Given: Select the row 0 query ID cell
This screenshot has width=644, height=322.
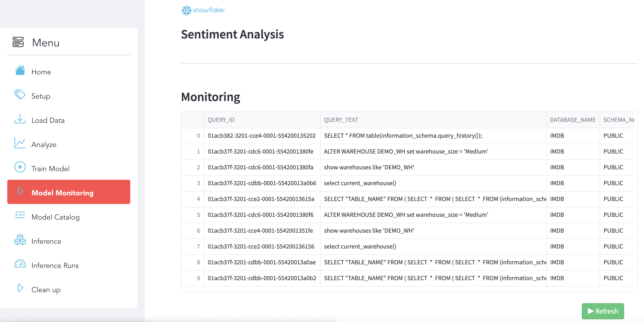Looking at the screenshot, I should tap(261, 136).
